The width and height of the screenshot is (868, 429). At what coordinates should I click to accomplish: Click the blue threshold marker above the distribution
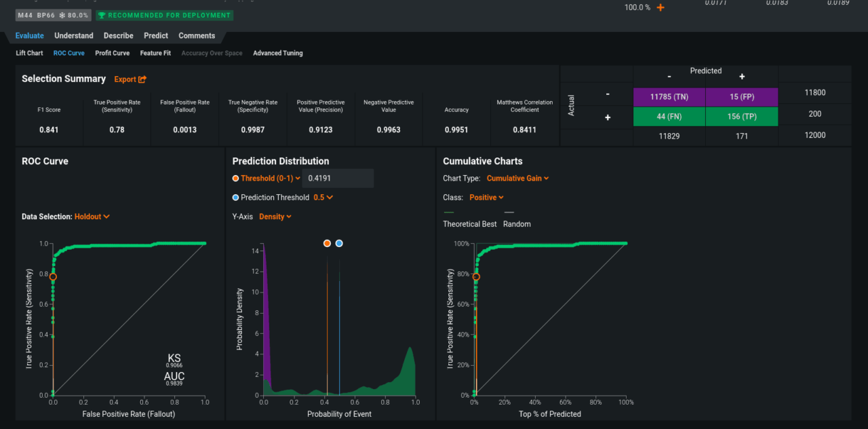(339, 243)
